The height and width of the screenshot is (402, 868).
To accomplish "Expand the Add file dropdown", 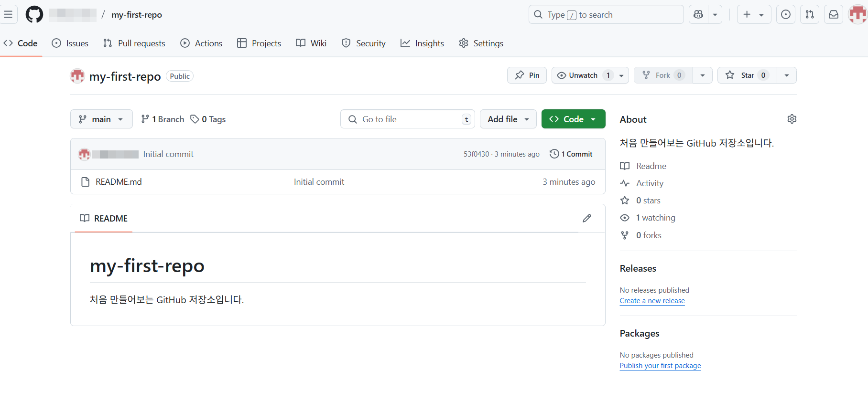I will tap(508, 119).
